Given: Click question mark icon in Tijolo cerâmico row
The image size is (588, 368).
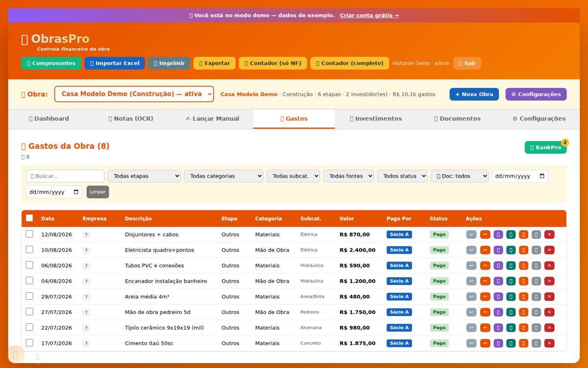Looking at the screenshot, I should [x=86, y=328].
